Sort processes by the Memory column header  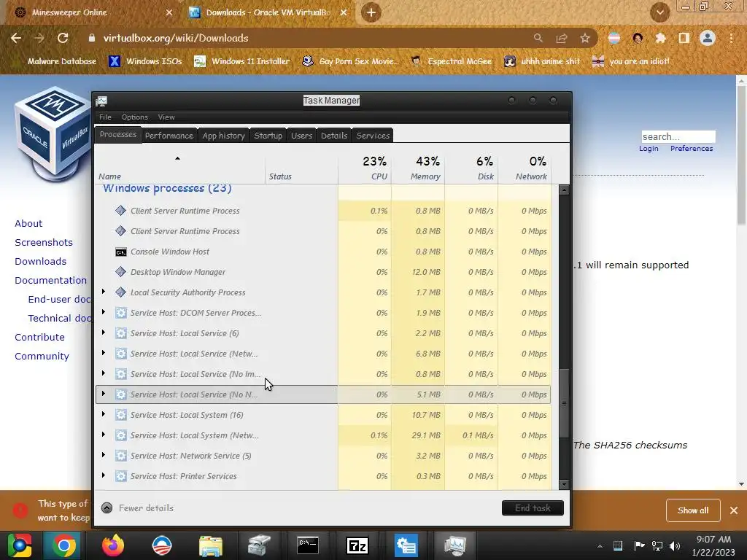coord(418,168)
